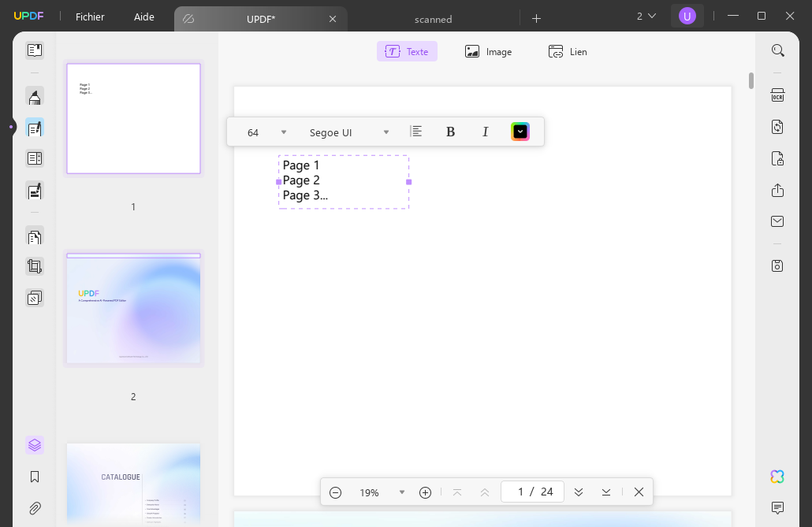The width and height of the screenshot is (812, 527).
Task: Select the Lien link mode
Action: click(x=568, y=51)
